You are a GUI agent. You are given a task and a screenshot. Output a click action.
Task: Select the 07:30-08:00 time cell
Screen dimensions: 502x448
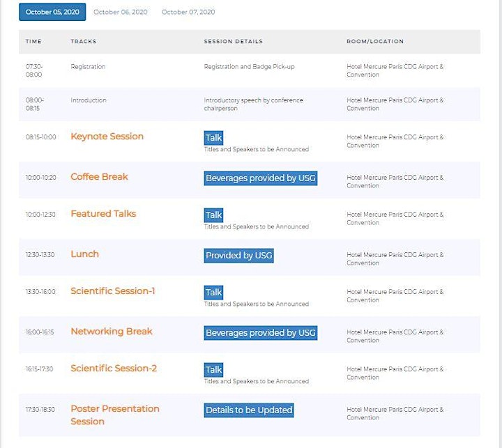(x=34, y=70)
